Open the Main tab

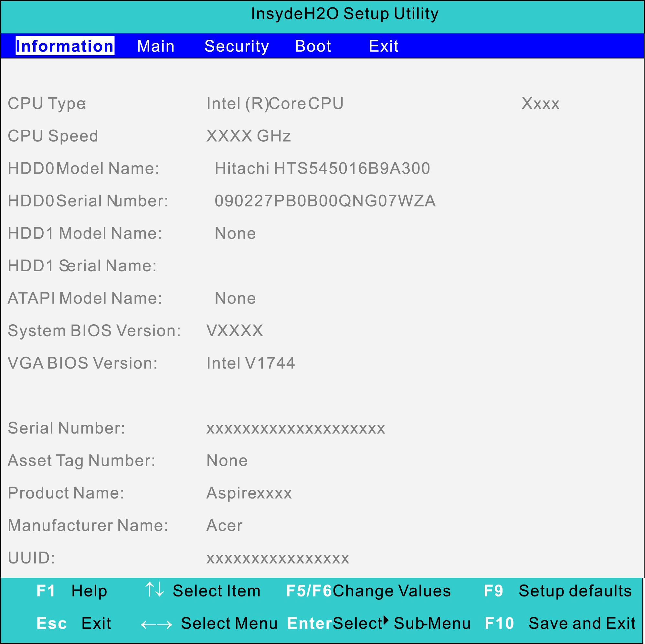click(x=155, y=46)
